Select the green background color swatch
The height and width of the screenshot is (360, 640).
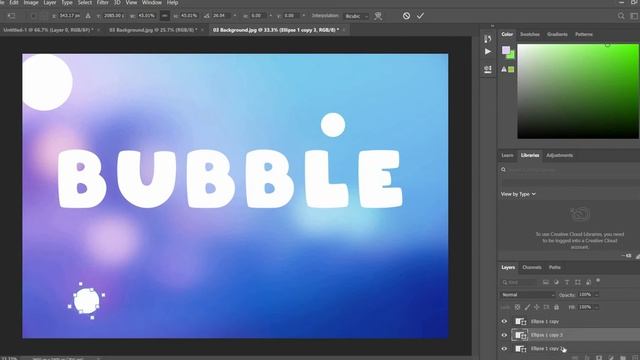(x=512, y=56)
